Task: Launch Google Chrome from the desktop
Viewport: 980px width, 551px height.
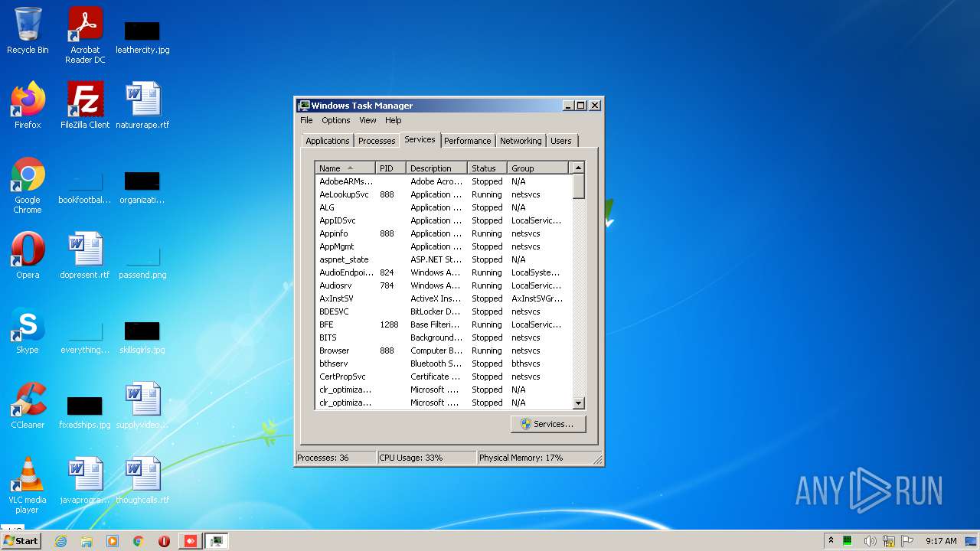Action: click(28, 185)
